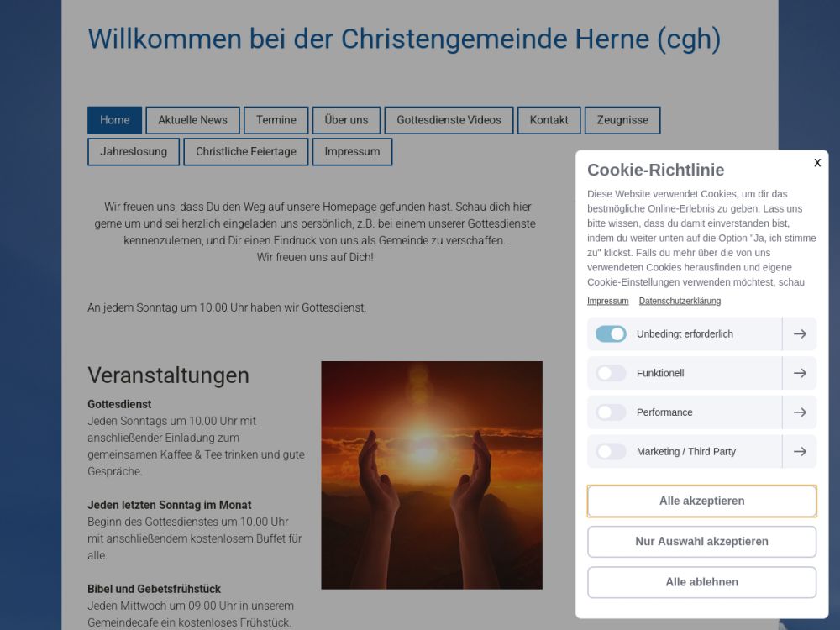Enable the Funktionell cookies switch
The width and height of the screenshot is (840, 630).
tap(611, 374)
